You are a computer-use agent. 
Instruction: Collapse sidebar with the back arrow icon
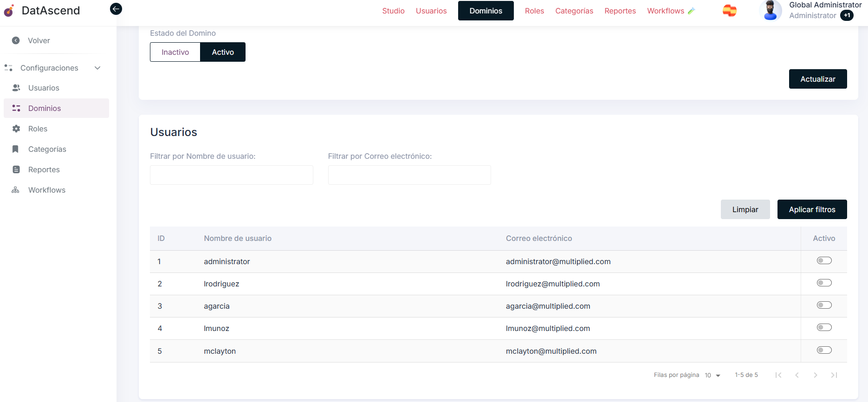(x=116, y=9)
